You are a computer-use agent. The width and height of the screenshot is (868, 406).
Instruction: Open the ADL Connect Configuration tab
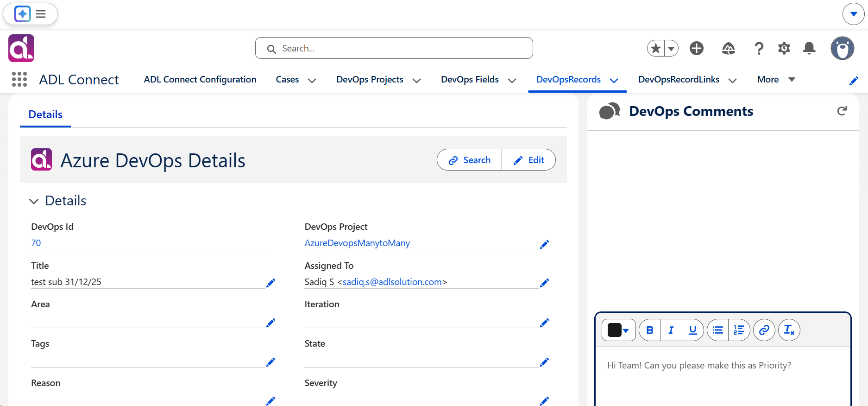click(x=200, y=79)
